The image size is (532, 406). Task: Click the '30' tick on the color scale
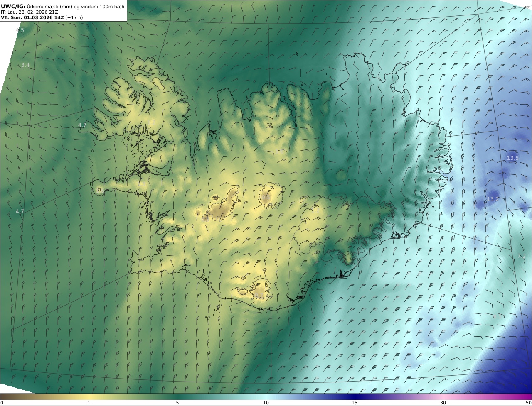[x=443, y=403]
